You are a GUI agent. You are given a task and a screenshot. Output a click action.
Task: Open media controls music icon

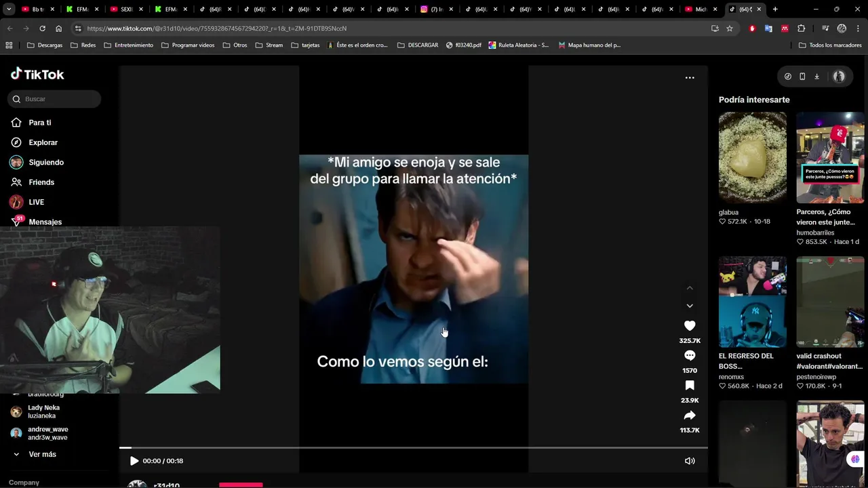(825, 28)
